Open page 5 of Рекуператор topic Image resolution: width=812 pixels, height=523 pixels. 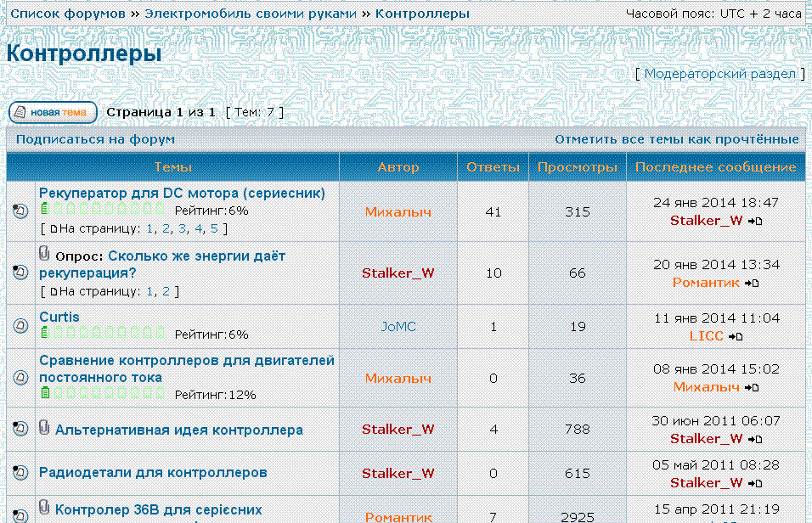point(215,228)
